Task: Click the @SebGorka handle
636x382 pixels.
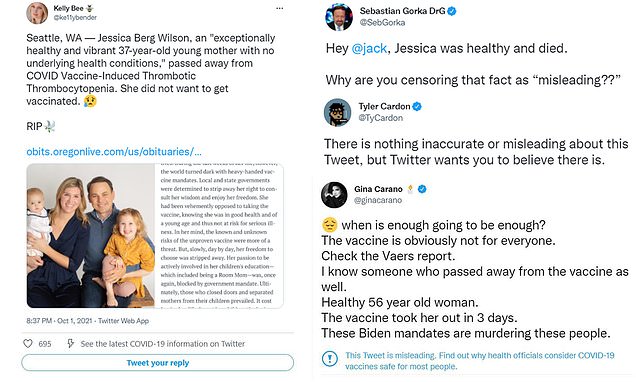Action: click(382, 23)
